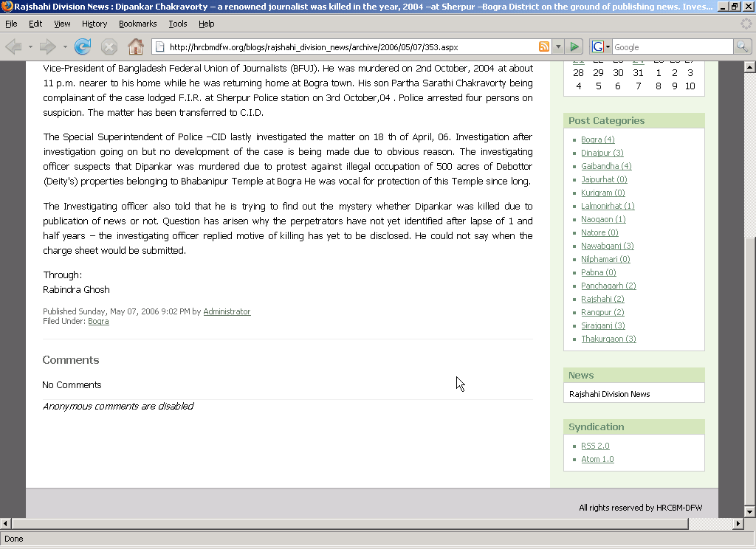Click 'All rights reserved by HRCBM-DFW' footer text
Viewport: 756px width, 549px height.
640,508
